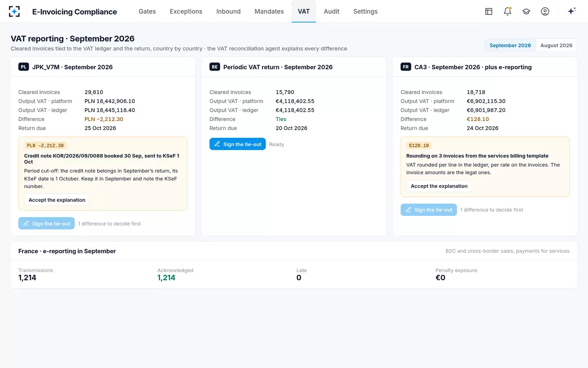Click the CA3 · September 2026 card title
Image resolution: width=588 pixels, height=368 pixels.
(x=473, y=67)
